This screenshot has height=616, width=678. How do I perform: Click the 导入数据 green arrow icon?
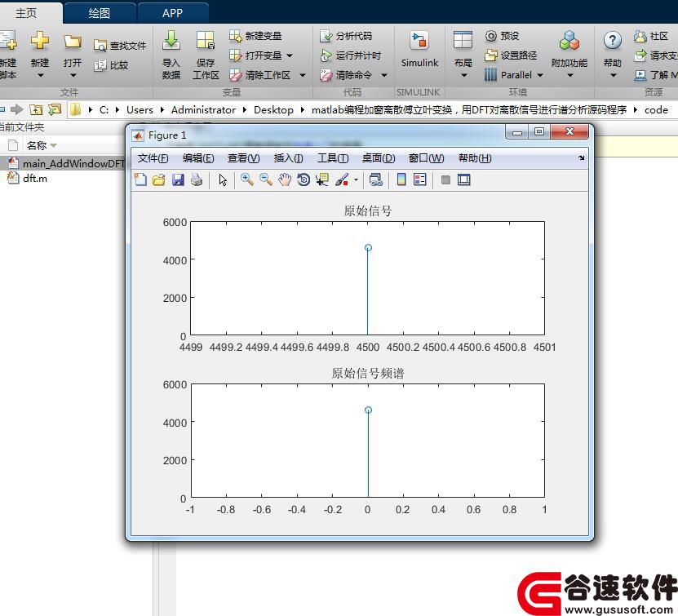click(x=171, y=41)
